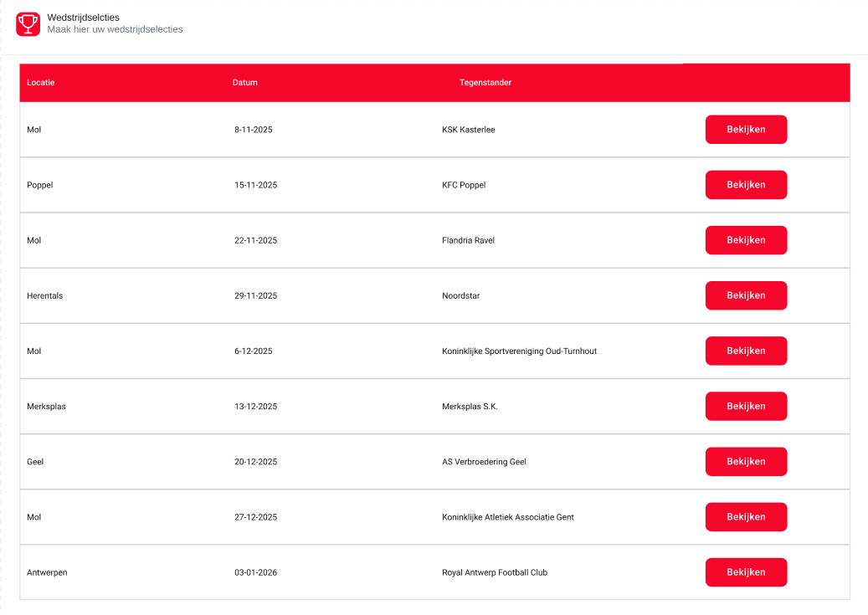Select the date 8-11-2025
Image resolution: width=868 pixels, height=615 pixels.
(x=253, y=130)
